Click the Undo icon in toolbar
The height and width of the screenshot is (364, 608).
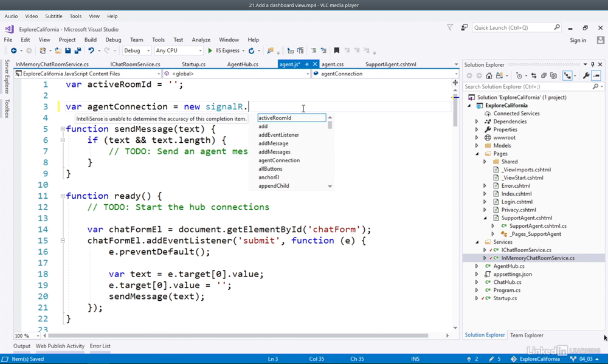tap(91, 51)
